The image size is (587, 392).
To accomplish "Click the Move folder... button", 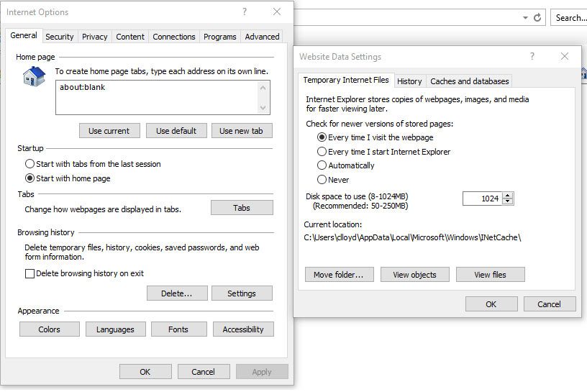I will (339, 275).
